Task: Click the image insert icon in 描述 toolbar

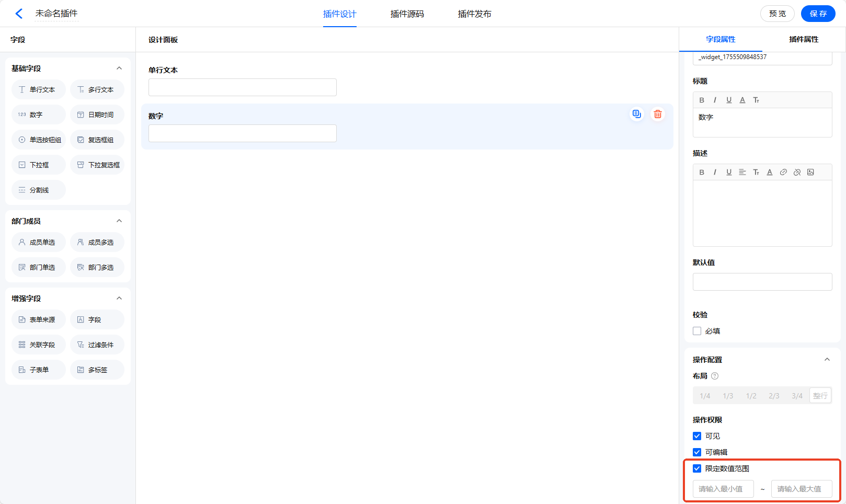Action: click(x=810, y=172)
